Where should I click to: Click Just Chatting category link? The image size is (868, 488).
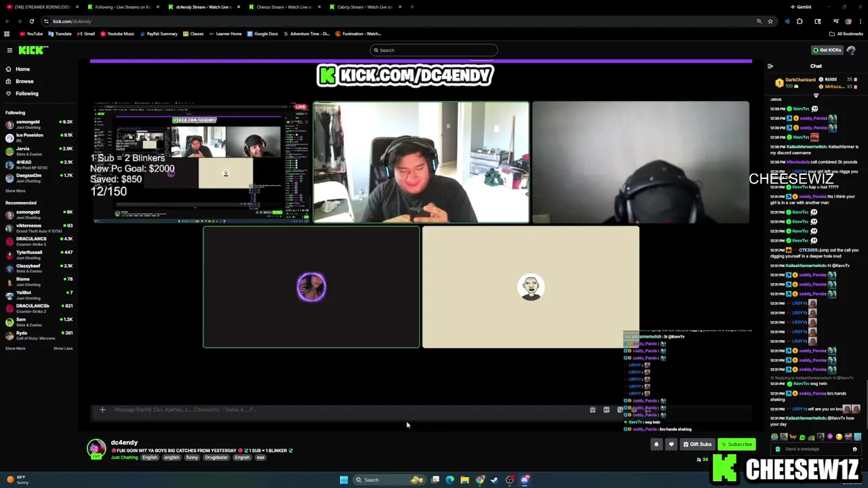(124, 457)
